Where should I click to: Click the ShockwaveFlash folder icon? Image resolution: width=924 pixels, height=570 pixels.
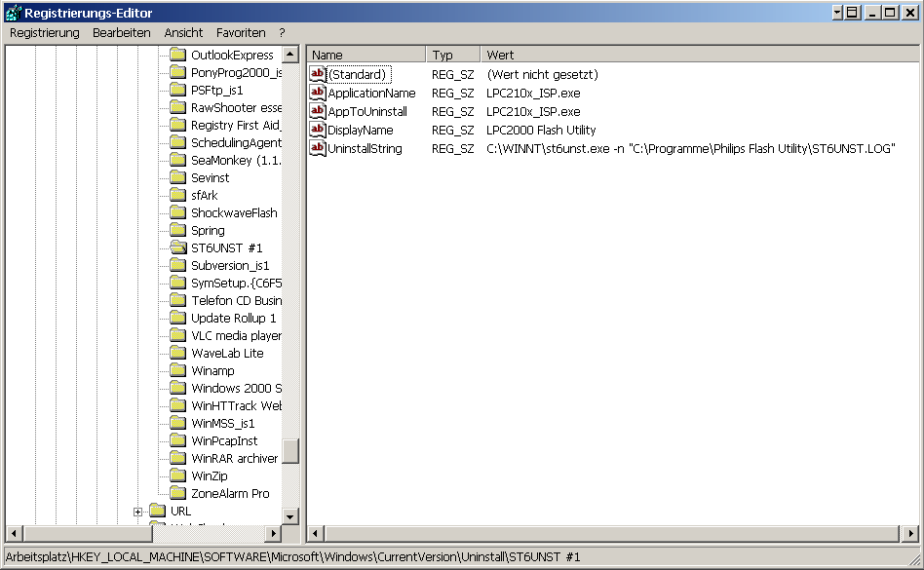(x=178, y=212)
